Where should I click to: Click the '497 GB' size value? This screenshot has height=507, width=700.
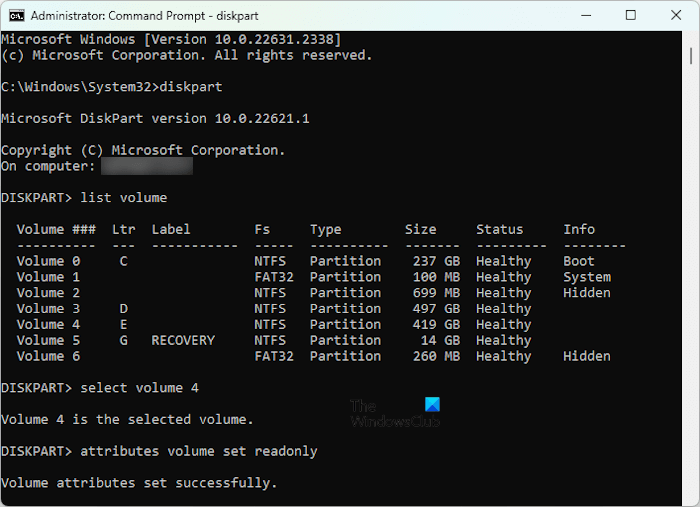tap(436, 309)
